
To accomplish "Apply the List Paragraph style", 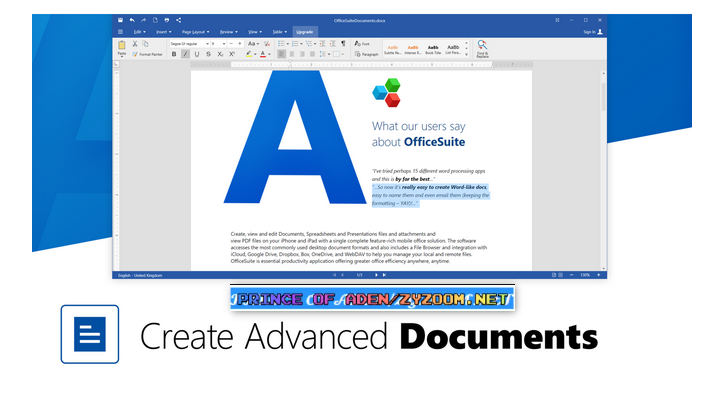I will point(453,49).
